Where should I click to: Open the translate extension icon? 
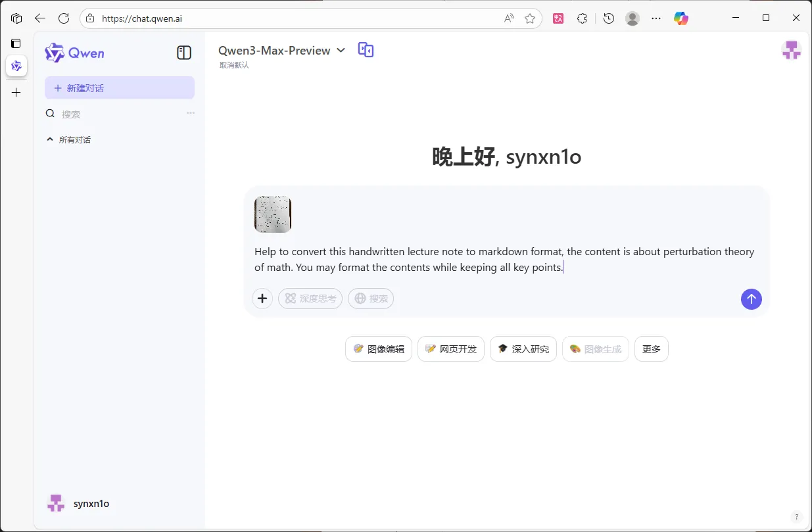click(x=558, y=18)
